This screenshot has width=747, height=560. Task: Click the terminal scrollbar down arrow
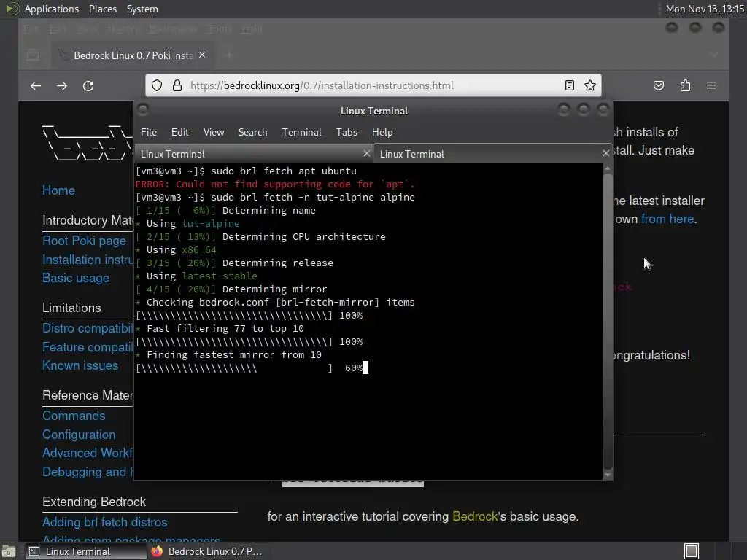point(608,475)
